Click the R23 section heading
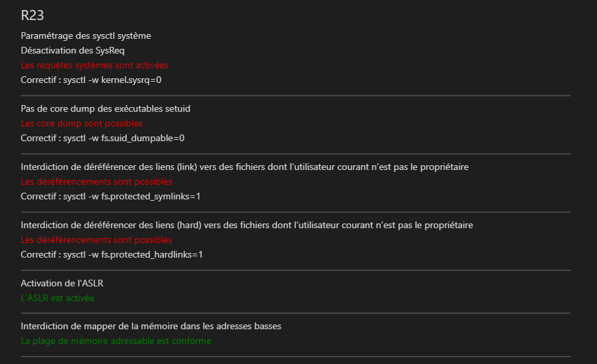Viewport: 597px width, 364px height. tap(33, 16)
